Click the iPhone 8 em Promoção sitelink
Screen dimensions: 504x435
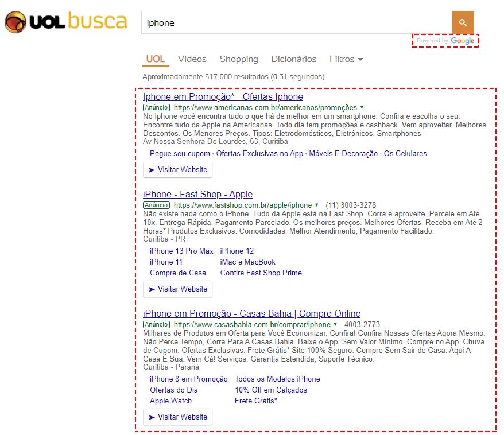pos(189,379)
